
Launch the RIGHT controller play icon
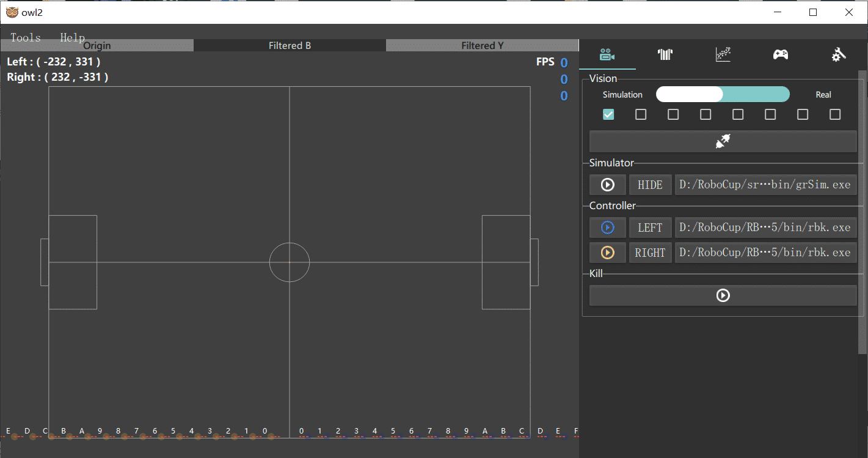click(608, 253)
